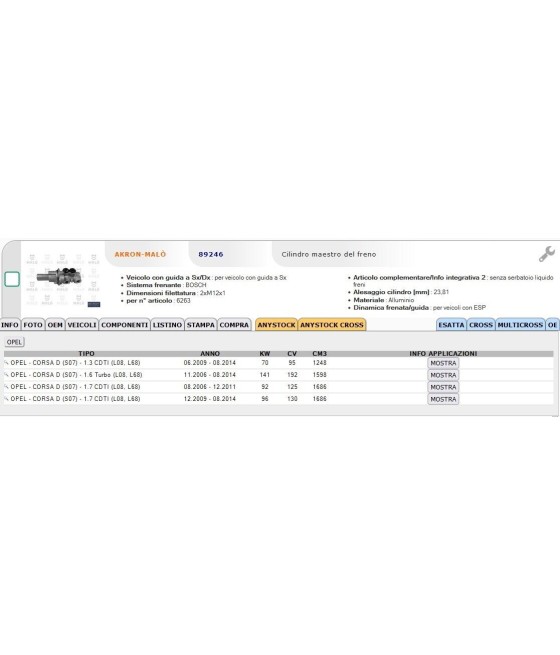
Task: Click the KW column header
Action: [x=265, y=353]
